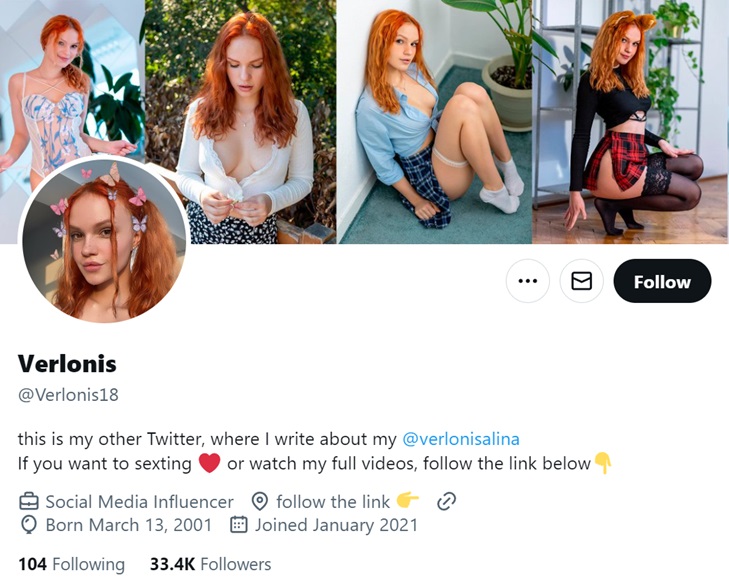Open the 104 Following list
This screenshot has width=729, height=580.
pos(71,564)
